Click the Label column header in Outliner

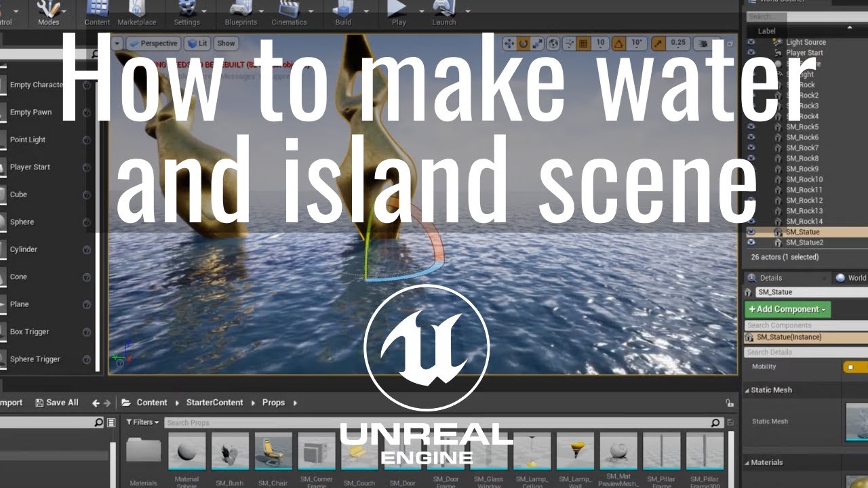tap(766, 30)
